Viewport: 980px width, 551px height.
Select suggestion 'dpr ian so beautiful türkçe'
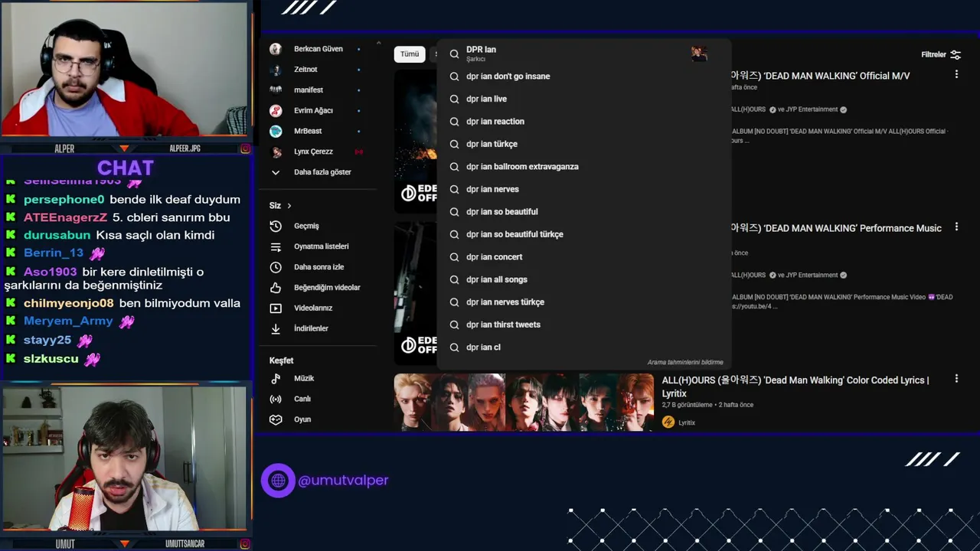pyautogui.click(x=514, y=234)
